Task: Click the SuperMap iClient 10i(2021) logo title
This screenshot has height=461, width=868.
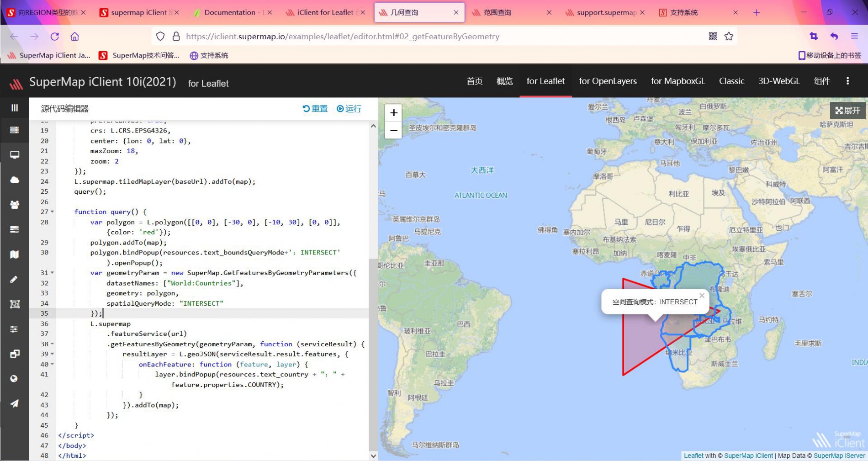Action: pyautogui.click(x=102, y=82)
